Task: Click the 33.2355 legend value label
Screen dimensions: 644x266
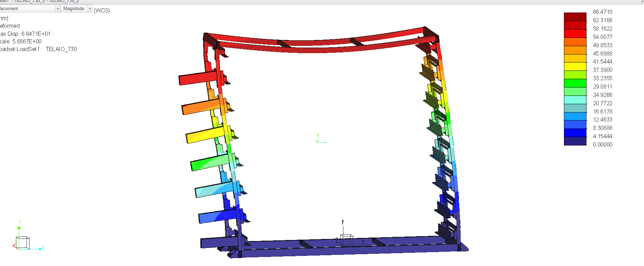Action: click(x=602, y=78)
